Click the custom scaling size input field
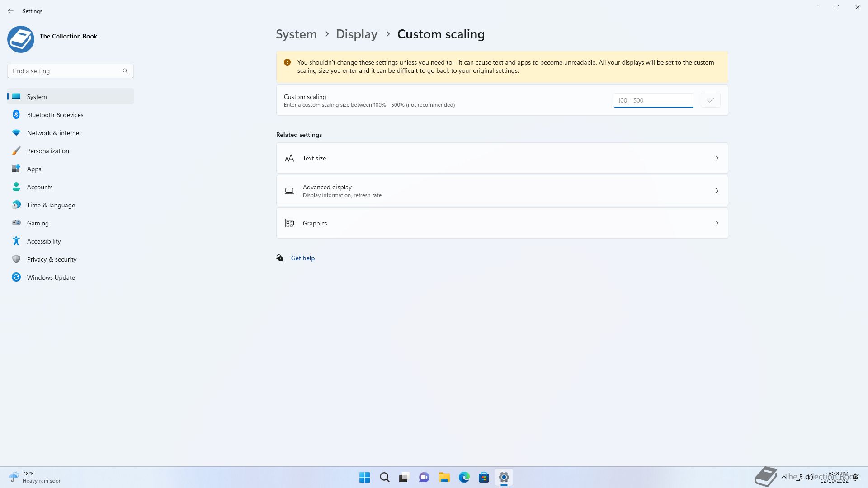Viewport: 868px width, 488px height. click(653, 100)
